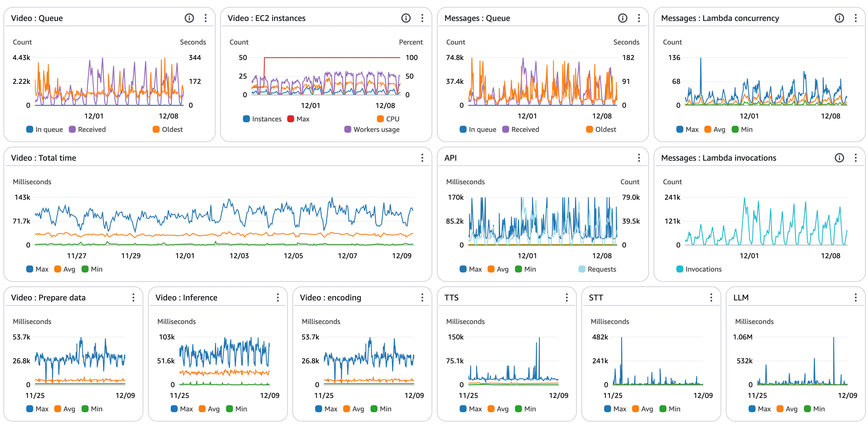Open three-dot menu on LLM widget
Image resolution: width=868 pixels, height=425 pixels.
coord(855,298)
